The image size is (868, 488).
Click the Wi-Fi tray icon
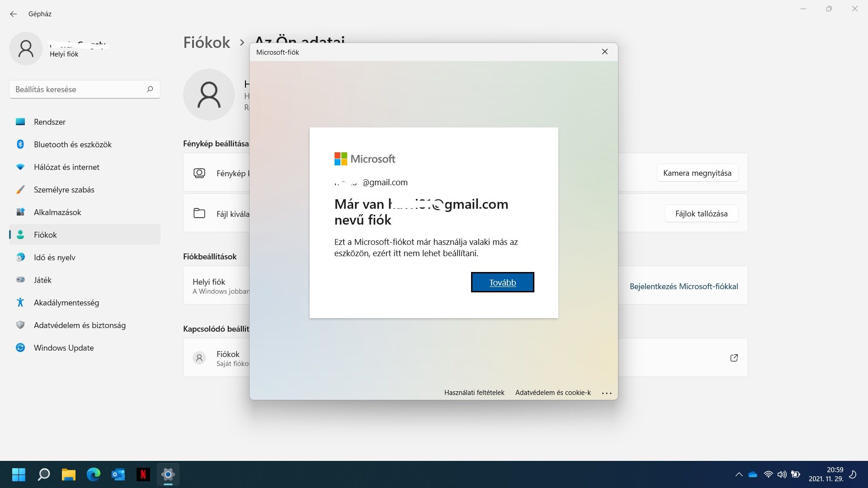[x=768, y=474]
